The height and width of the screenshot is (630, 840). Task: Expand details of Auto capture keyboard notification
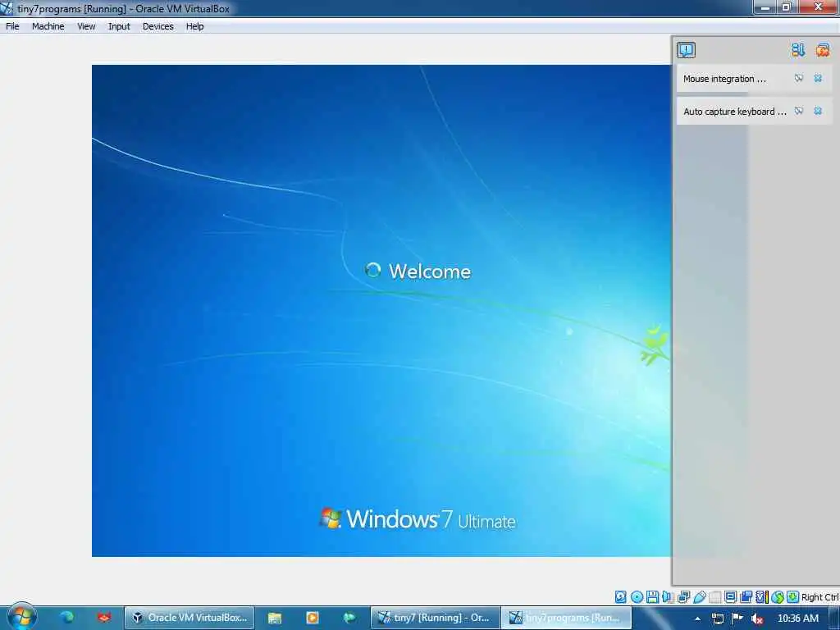(x=798, y=111)
